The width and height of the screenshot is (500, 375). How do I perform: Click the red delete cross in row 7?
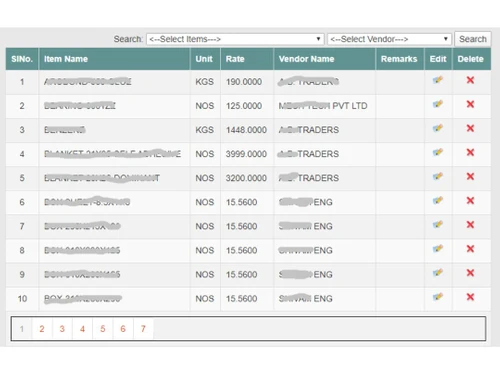tap(470, 225)
